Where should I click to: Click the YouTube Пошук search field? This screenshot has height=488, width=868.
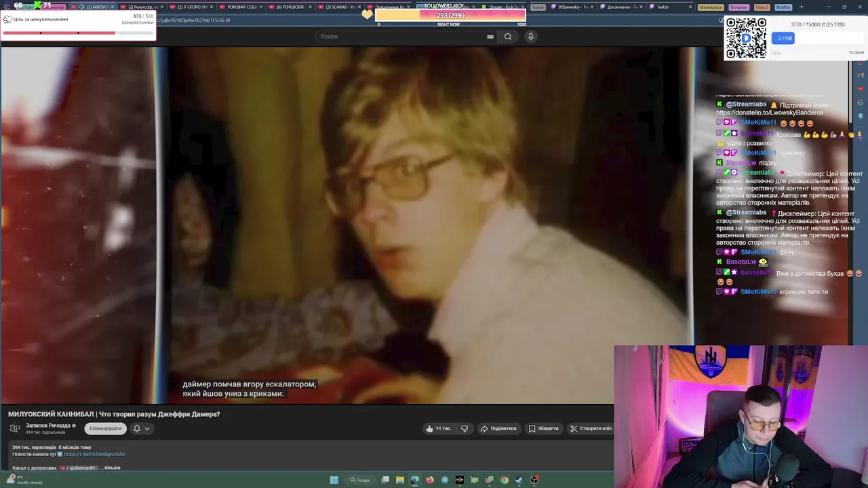click(403, 37)
